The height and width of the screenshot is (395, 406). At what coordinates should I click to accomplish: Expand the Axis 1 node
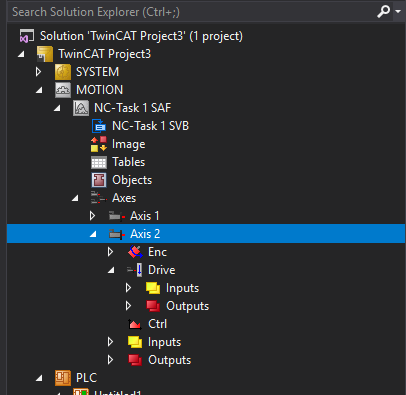pyautogui.click(x=92, y=216)
